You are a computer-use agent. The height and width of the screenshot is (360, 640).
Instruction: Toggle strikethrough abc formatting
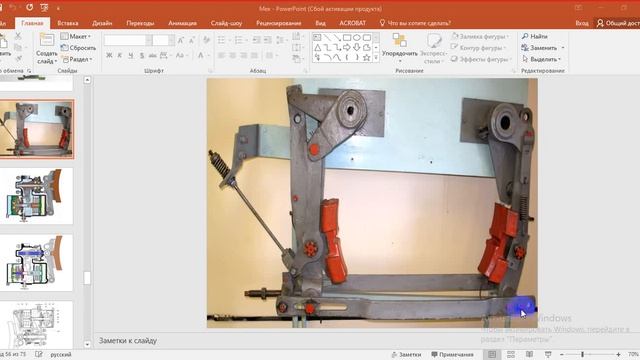click(x=153, y=55)
